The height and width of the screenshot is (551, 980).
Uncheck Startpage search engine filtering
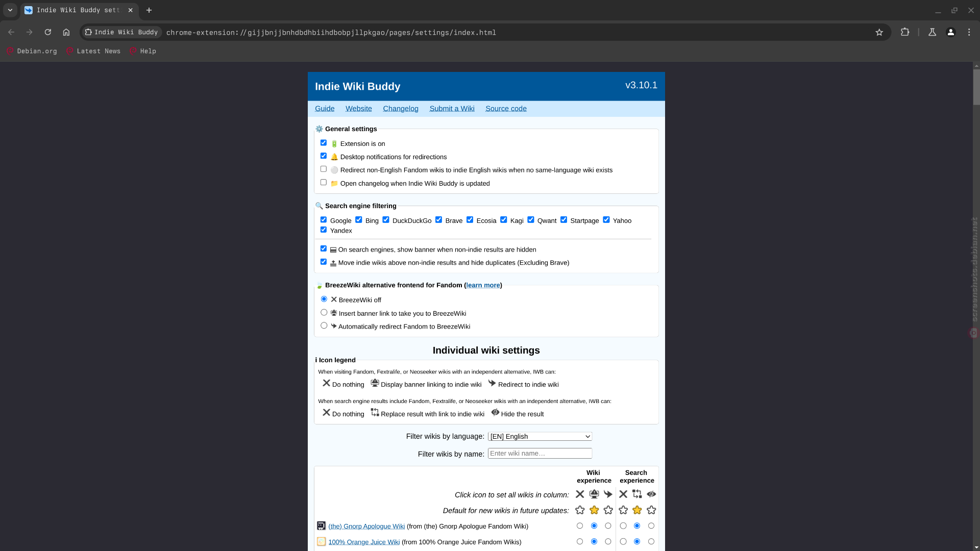(x=563, y=220)
